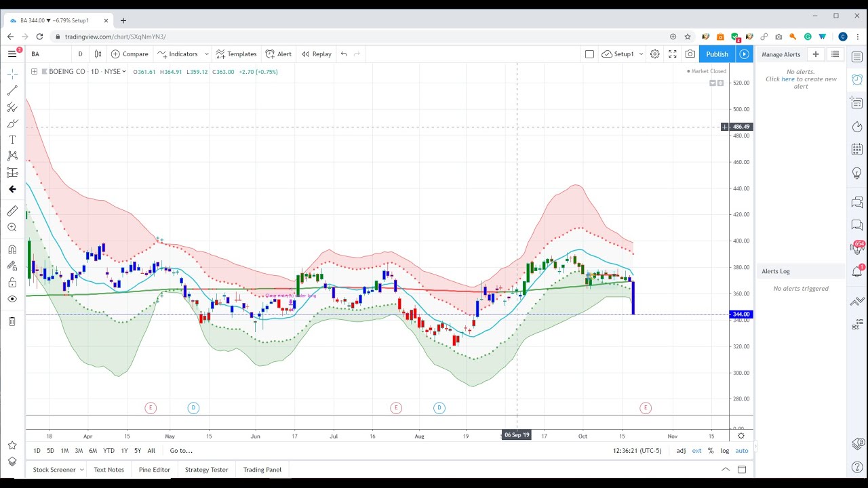
Task: Open the D interval selector
Action: pos(80,54)
